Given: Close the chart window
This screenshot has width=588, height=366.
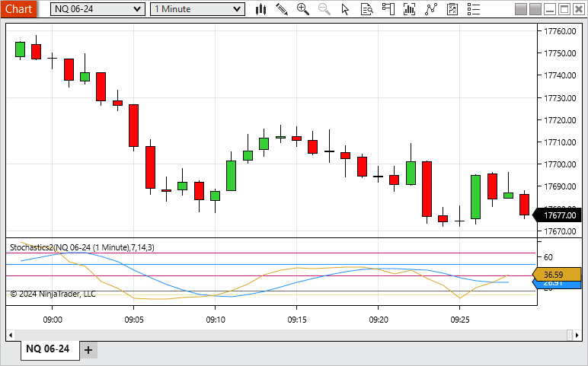Looking at the screenshot, I should click(x=579, y=9).
